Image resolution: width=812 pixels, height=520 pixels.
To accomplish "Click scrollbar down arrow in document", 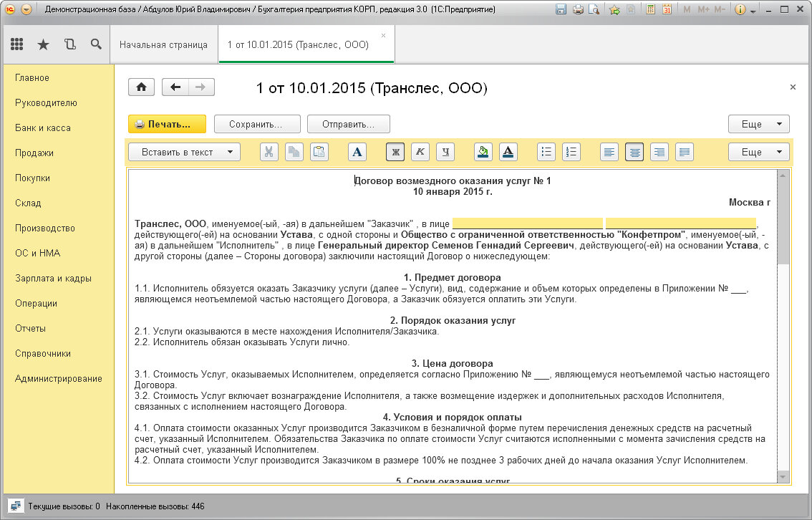I will tap(783, 477).
